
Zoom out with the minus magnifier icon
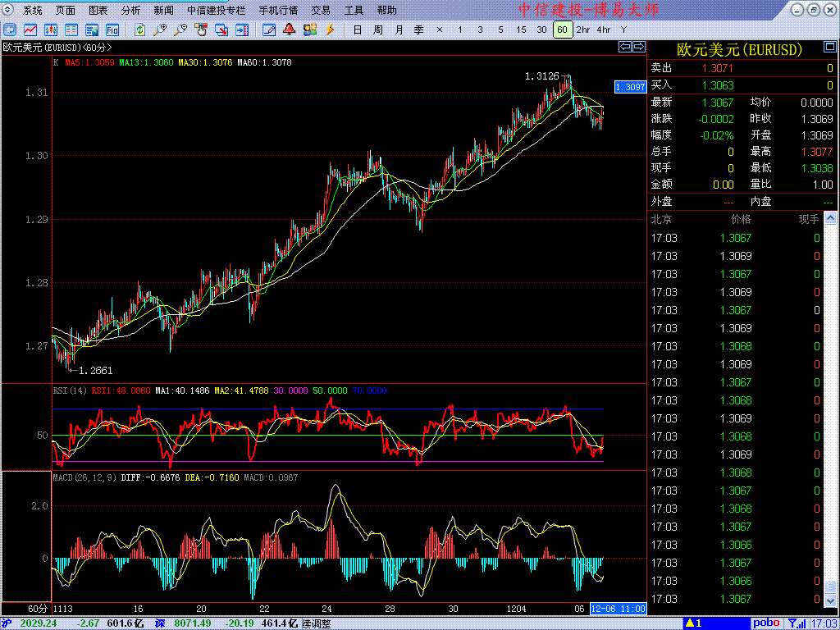coord(180,30)
